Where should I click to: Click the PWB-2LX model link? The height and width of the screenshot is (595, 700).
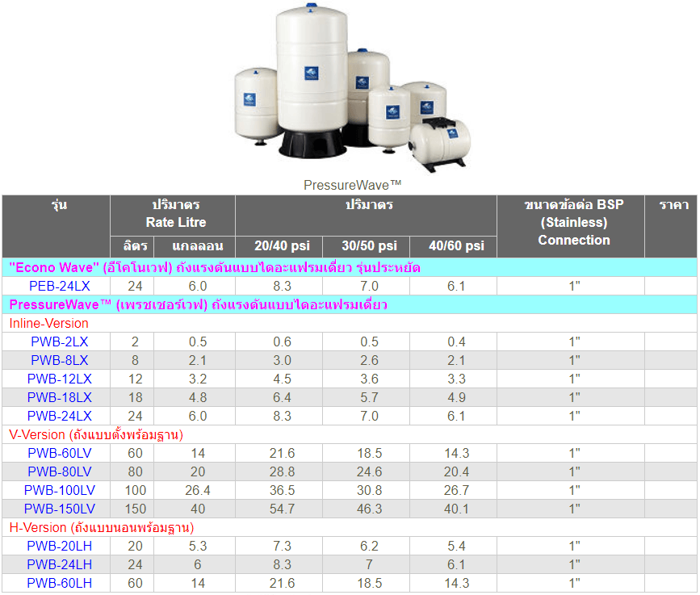[59, 341]
